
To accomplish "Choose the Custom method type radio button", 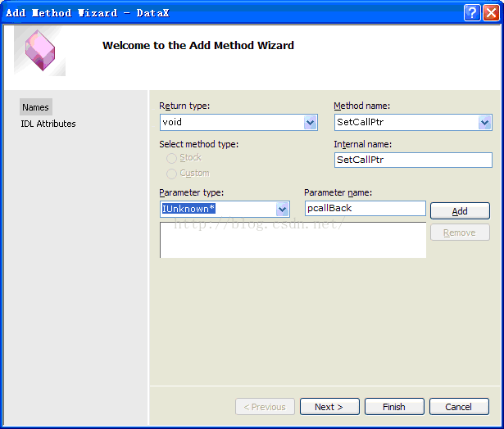I will pos(171,174).
